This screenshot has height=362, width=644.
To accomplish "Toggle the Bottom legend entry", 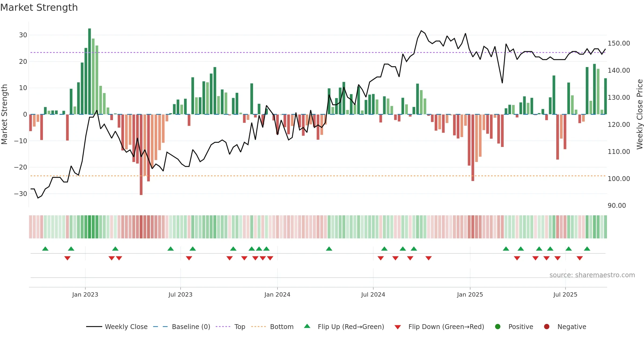I will click(272, 327).
